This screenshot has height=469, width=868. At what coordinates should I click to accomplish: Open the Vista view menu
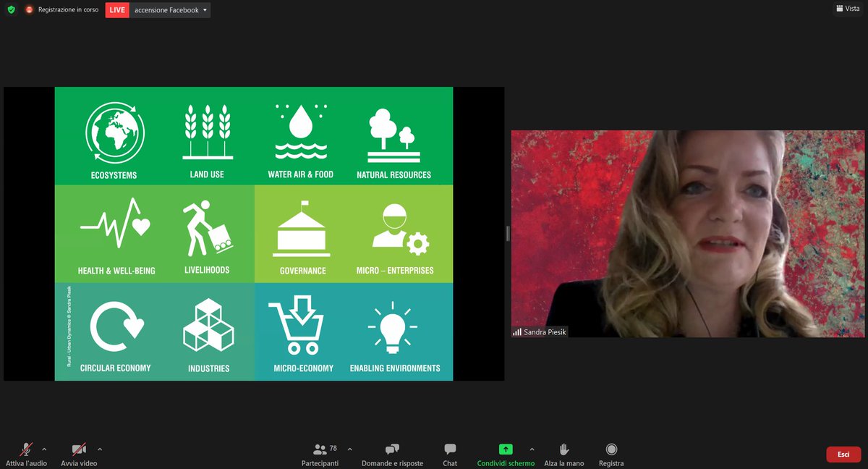point(847,9)
